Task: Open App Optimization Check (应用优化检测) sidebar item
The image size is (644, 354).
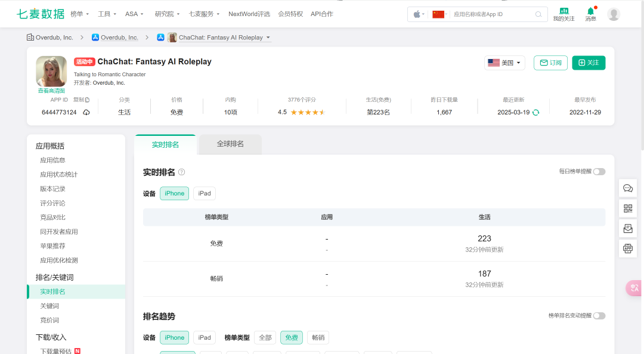Action: pos(58,260)
